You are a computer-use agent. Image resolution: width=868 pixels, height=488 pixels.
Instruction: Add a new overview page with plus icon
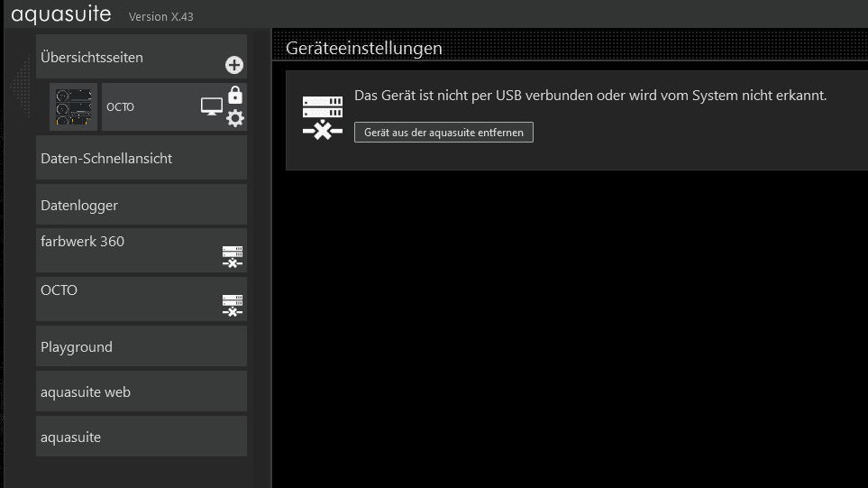click(x=234, y=65)
